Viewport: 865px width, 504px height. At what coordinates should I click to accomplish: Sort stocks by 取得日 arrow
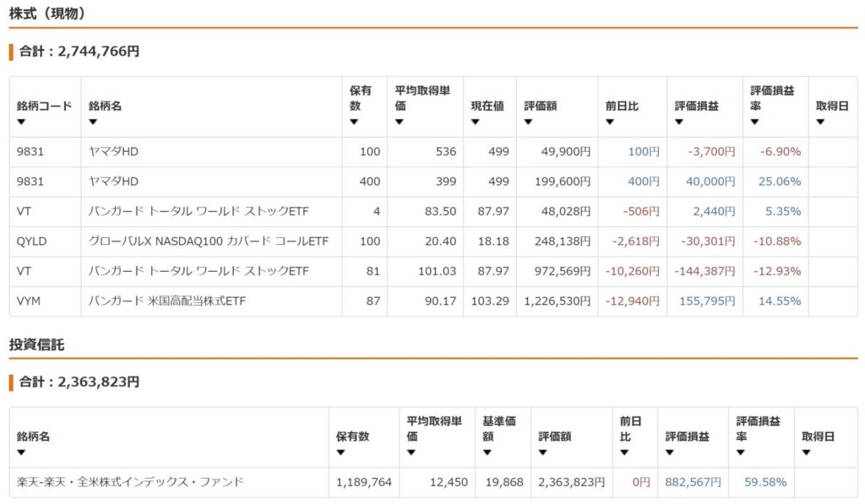(x=820, y=122)
